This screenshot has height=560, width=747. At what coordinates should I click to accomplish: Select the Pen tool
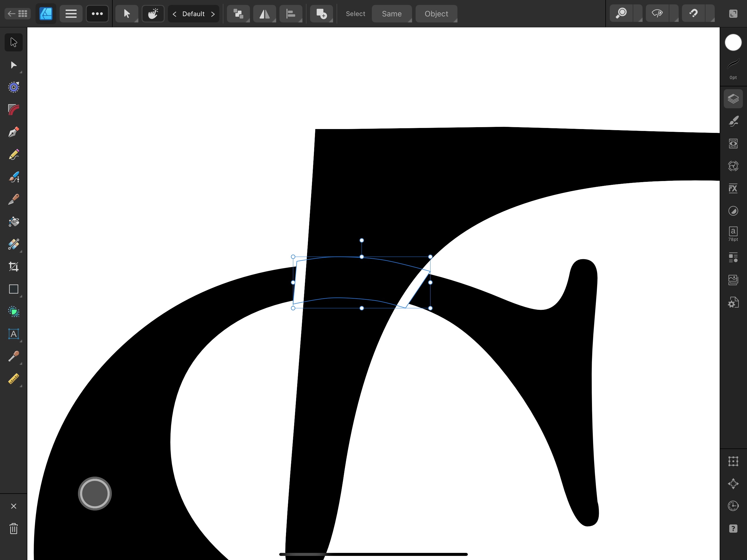click(13, 132)
